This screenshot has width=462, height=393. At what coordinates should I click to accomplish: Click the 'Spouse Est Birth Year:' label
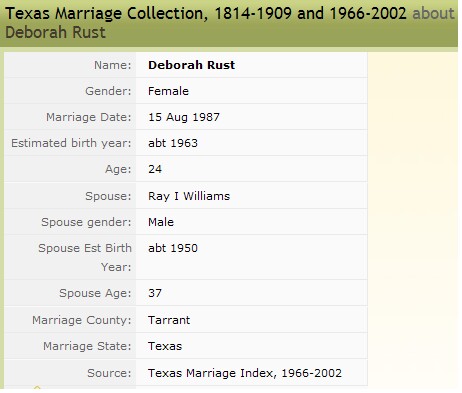(85, 257)
